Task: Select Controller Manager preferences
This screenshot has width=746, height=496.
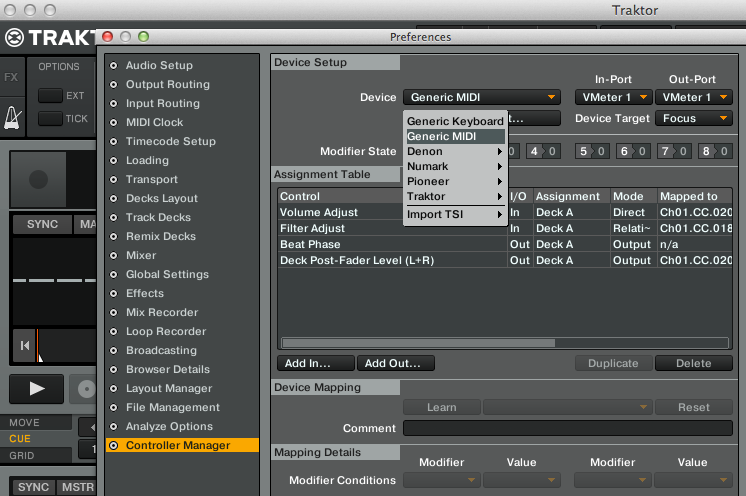Action: (182, 446)
